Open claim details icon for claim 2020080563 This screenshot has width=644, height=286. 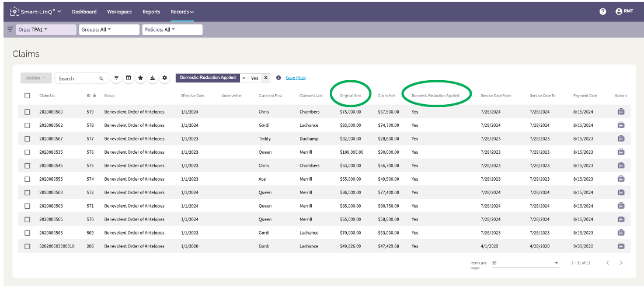621,206
